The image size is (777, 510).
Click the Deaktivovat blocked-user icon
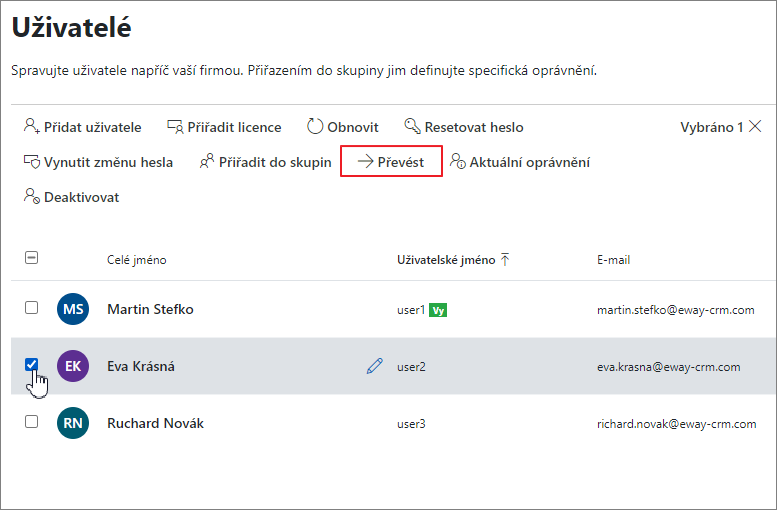coord(32,196)
